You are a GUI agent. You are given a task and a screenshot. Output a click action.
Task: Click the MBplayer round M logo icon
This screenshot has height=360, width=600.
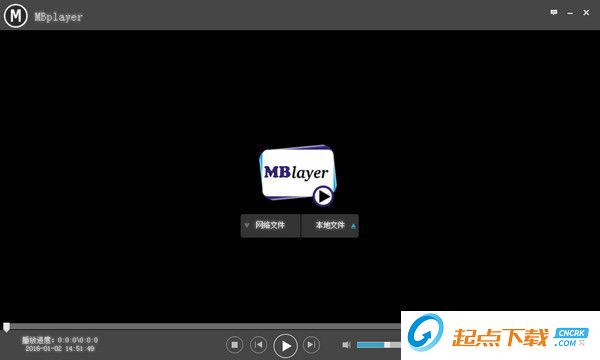[x=16, y=16]
